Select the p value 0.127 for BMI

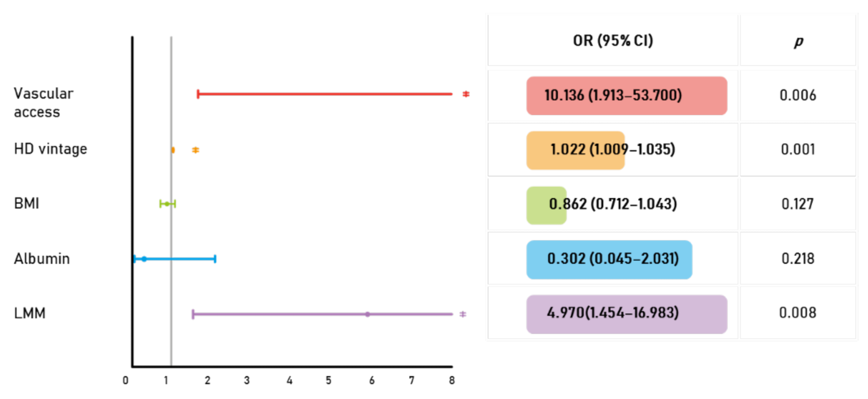pos(797,204)
